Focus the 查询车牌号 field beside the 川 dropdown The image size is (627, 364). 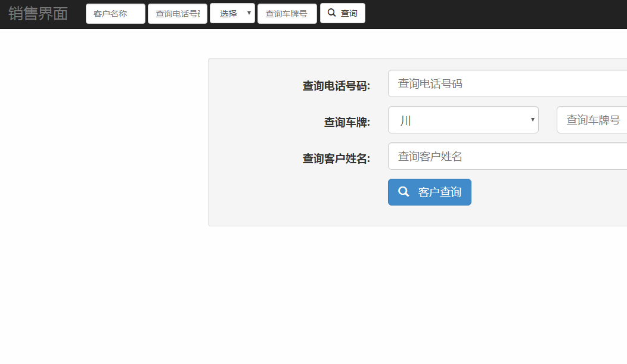591,120
